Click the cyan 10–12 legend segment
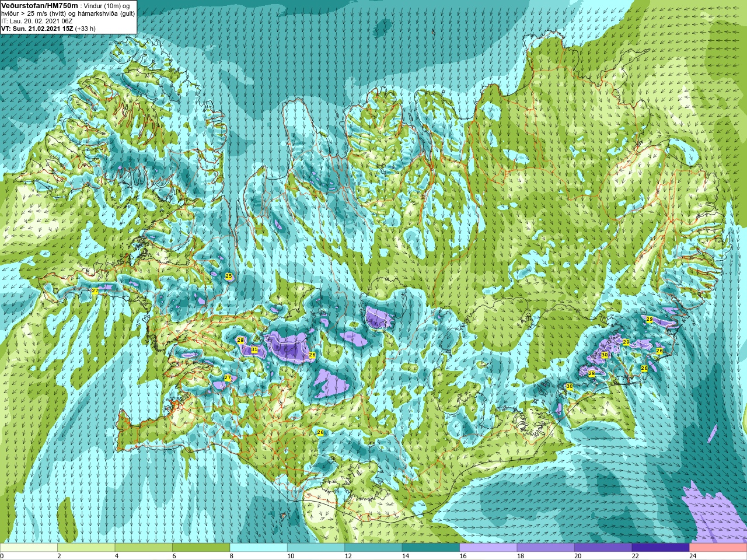Image resolution: width=747 pixels, height=560 pixels. (x=316, y=548)
